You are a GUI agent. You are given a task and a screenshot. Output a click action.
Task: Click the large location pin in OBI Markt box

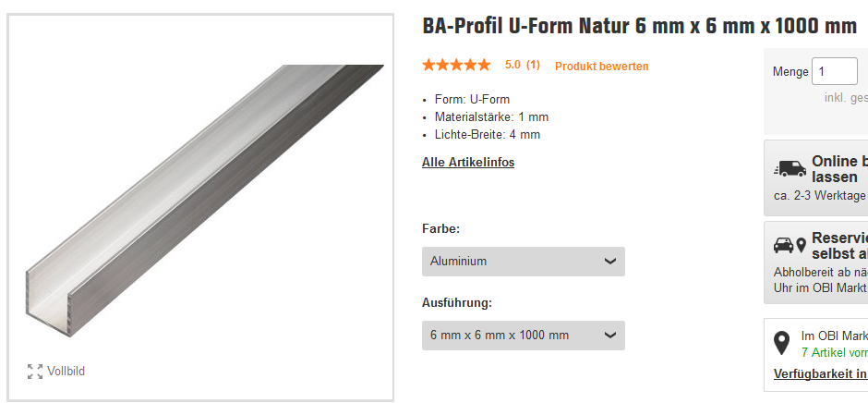pos(781,343)
